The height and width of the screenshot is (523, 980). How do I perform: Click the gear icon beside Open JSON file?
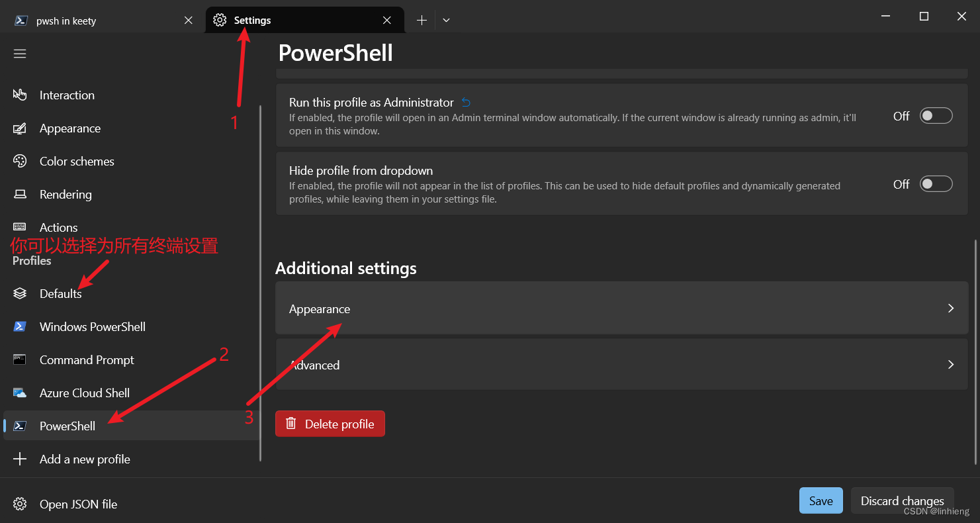pyautogui.click(x=20, y=504)
